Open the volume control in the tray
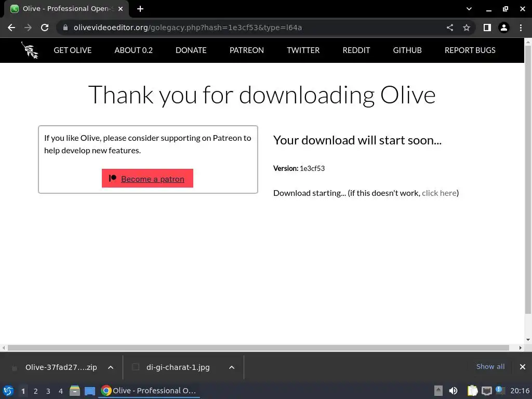The image size is (532, 399). pyautogui.click(x=453, y=391)
